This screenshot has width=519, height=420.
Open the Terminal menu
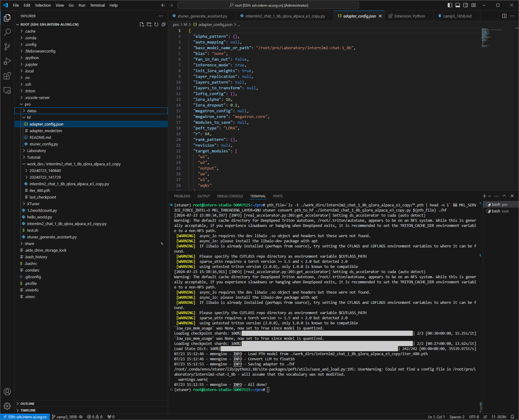pyautogui.click(x=97, y=5)
